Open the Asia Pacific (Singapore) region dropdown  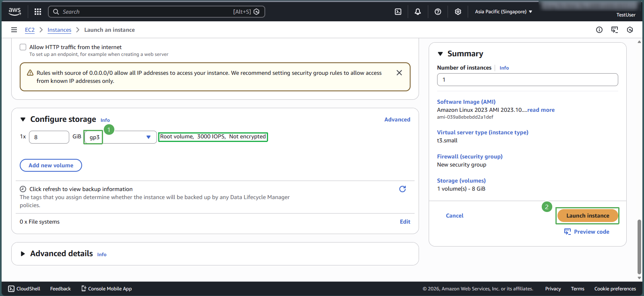click(x=504, y=12)
